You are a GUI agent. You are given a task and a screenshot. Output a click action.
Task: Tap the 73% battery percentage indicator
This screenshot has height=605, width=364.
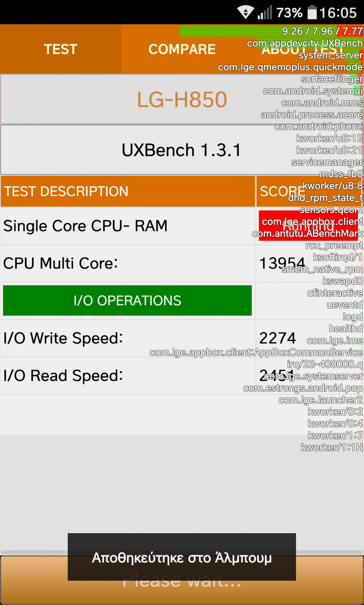(289, 13)
